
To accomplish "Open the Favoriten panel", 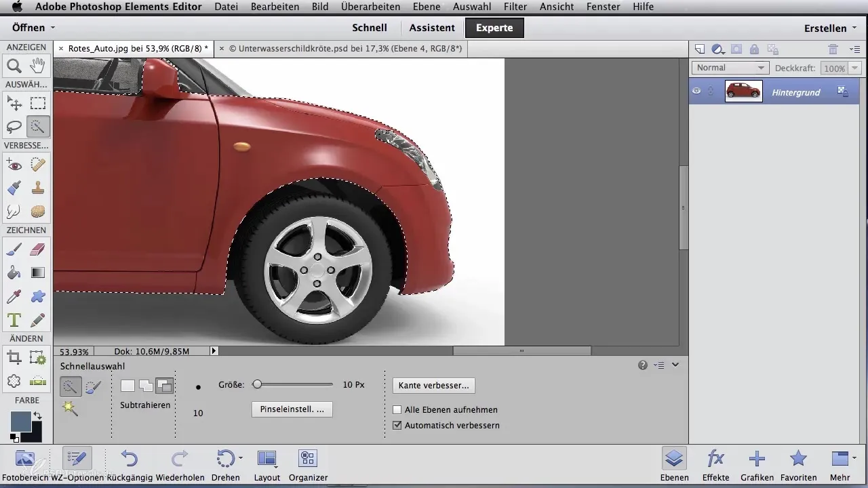I will 798,465.
